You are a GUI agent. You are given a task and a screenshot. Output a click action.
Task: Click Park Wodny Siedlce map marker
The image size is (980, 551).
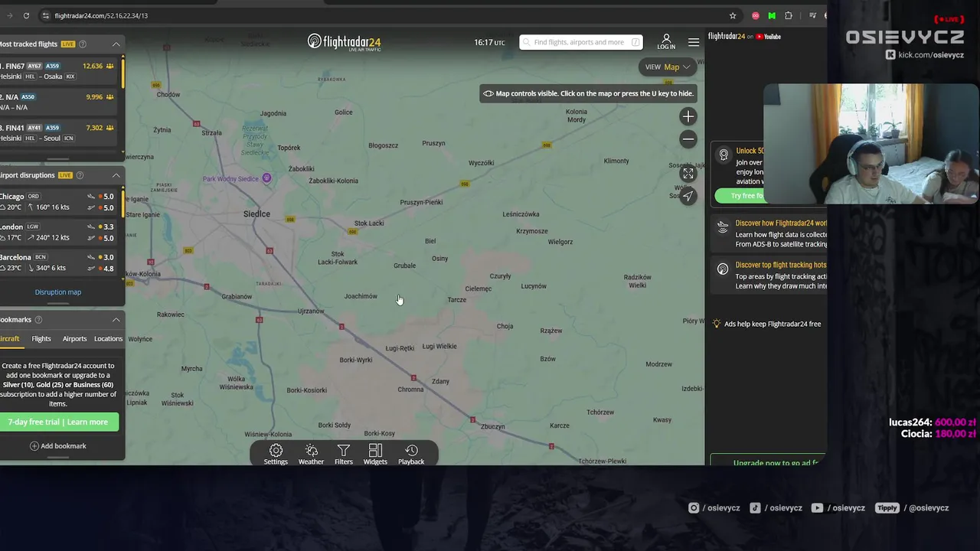click(266, 178)
